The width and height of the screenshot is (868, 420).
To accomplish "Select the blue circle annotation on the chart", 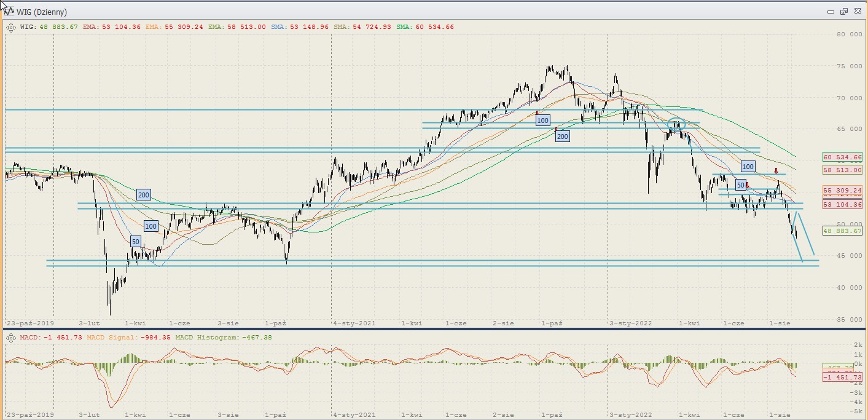I will click(676, 124).
